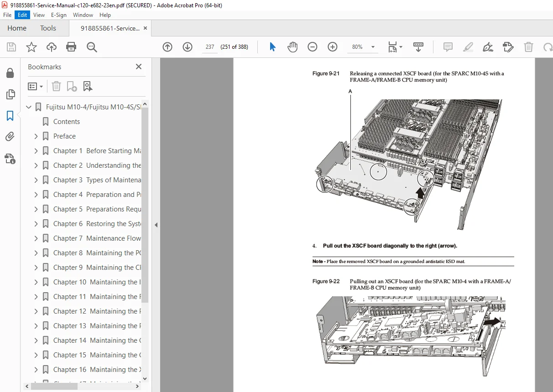The width and height of the screenshot is (553, 392).
Task: Add new bookmark icon in panel
Action: tap(72, 86)
